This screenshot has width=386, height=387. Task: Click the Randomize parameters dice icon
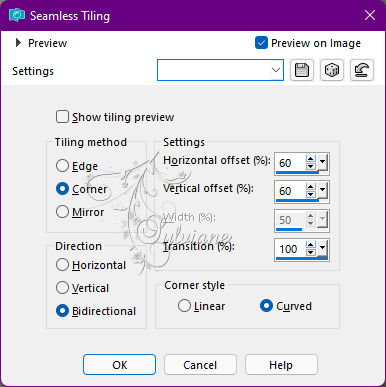click(x=332, y=70)
